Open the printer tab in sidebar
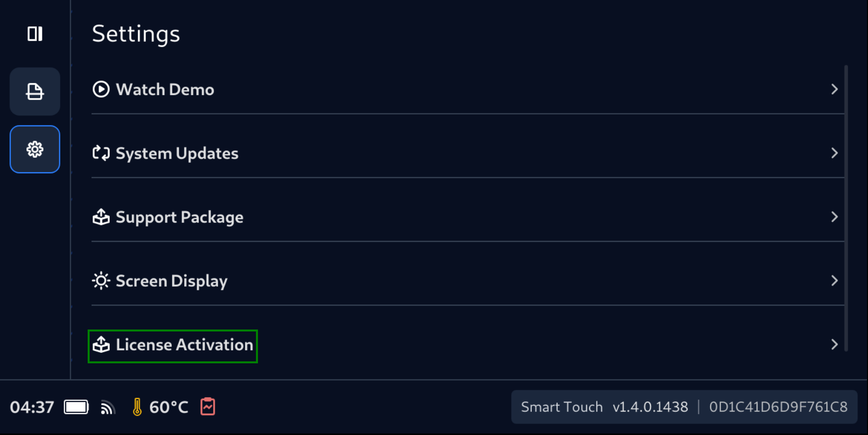Viewport: 868px width, 435px height. pos(35,92)
